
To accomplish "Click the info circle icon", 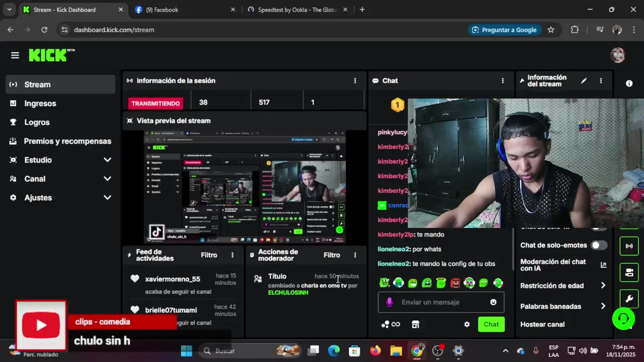I will coord(629,83).
